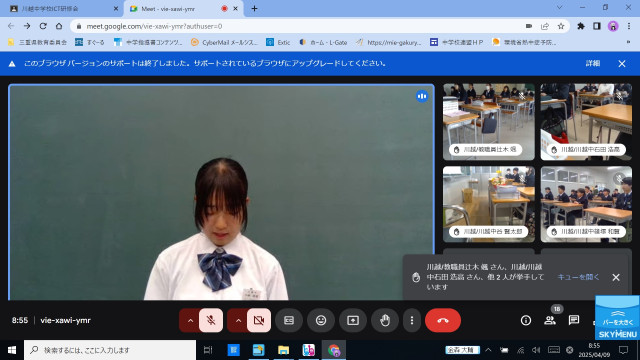640x360 pixels.
Task: Open ホーム - L-Gate bookmark
Action: (323, 42)
